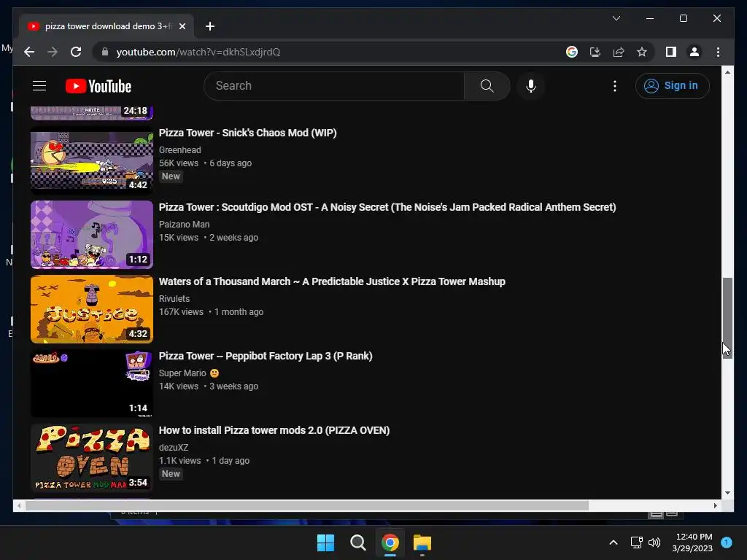The height and width of the screenshot is (560, 747).
Task: Click the purple Scoutdigo Mod OST thumbnail
Action: point(92,234)
